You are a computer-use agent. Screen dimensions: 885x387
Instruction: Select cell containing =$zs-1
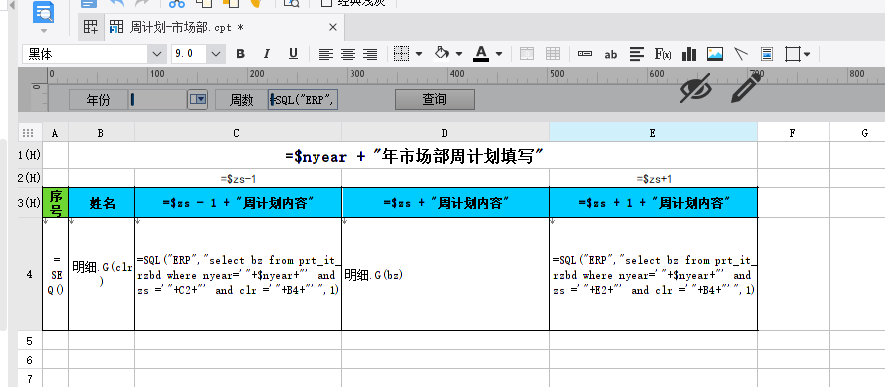(x=238, y=179)
